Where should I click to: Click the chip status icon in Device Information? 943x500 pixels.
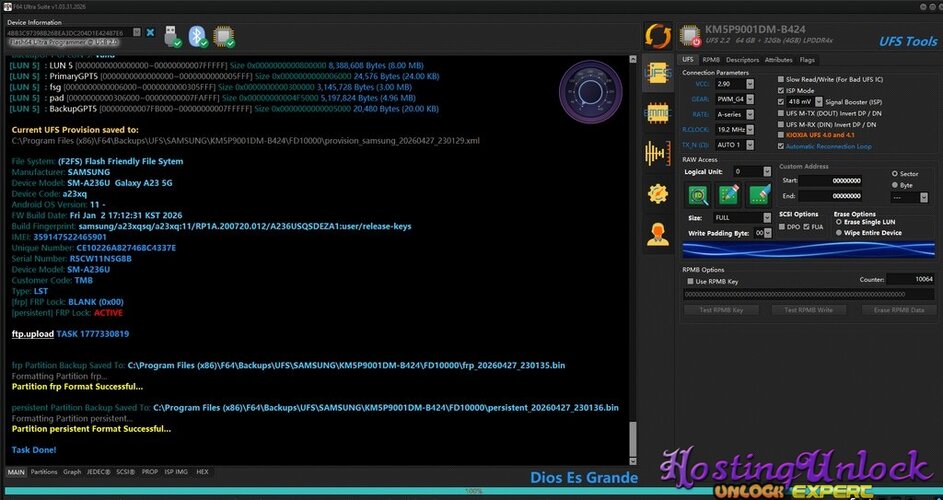point(224,36)
